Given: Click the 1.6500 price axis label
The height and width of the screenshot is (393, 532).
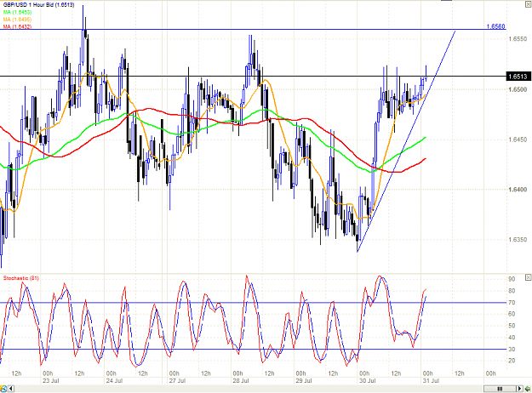Looking at the screenshot, I should pos(518,89).
